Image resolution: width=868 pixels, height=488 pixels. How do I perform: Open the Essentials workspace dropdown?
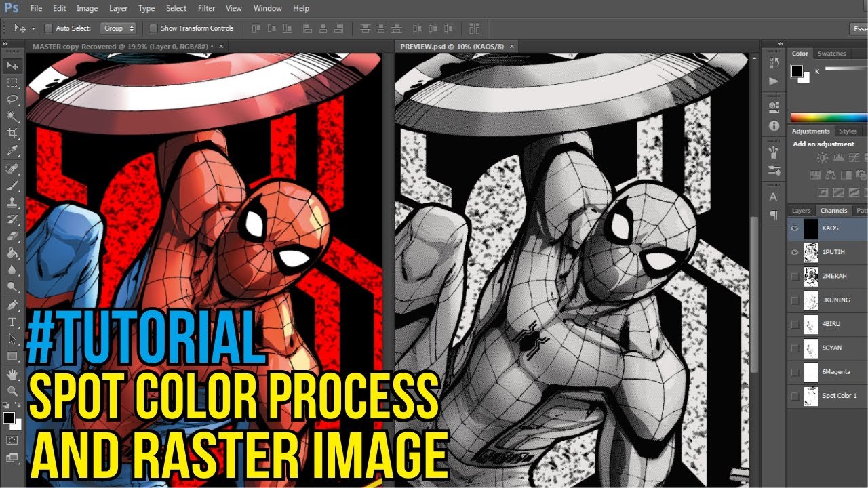[859, 28]
